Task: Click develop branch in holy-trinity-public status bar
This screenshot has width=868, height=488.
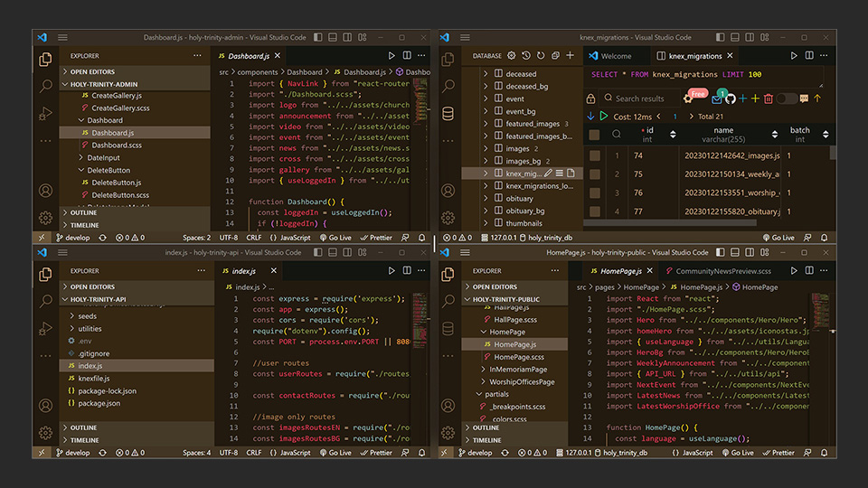Action: [475, 453]
